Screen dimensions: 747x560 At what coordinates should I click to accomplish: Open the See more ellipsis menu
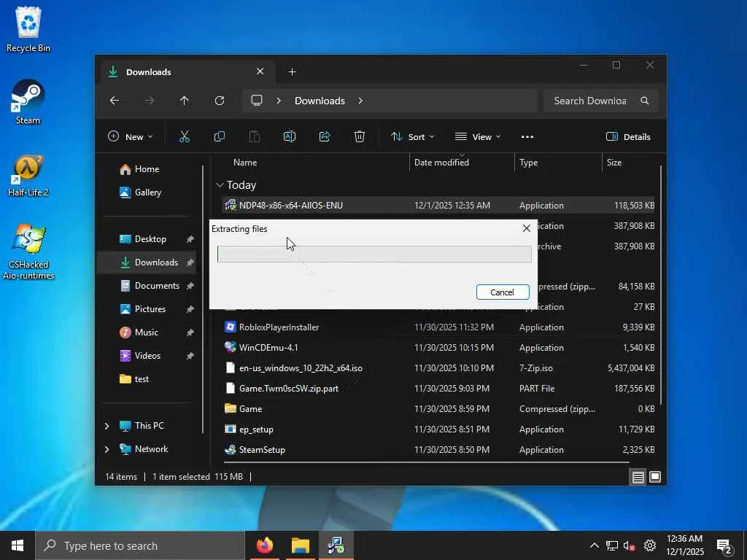[527, 136]
